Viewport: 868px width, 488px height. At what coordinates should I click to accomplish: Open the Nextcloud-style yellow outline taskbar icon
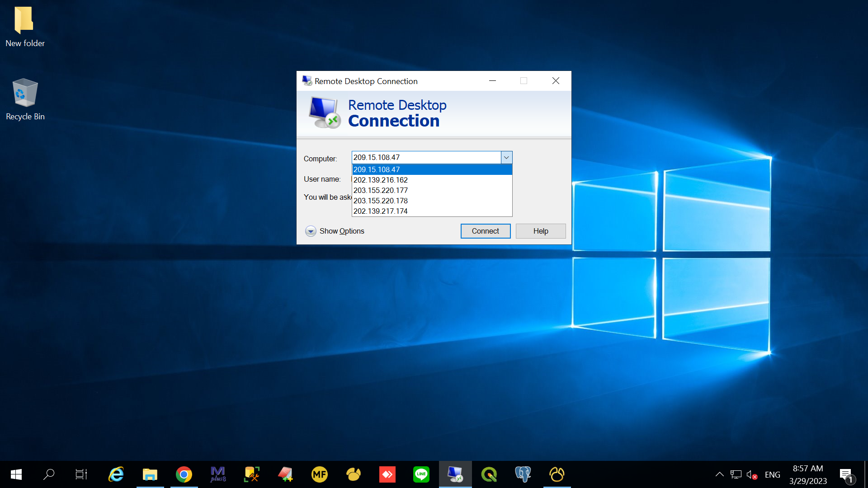(557, 474)
